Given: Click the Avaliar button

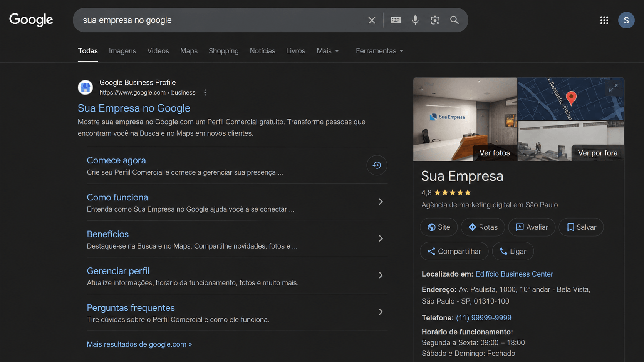Looking at the screenshot, I should coord(532,227).
